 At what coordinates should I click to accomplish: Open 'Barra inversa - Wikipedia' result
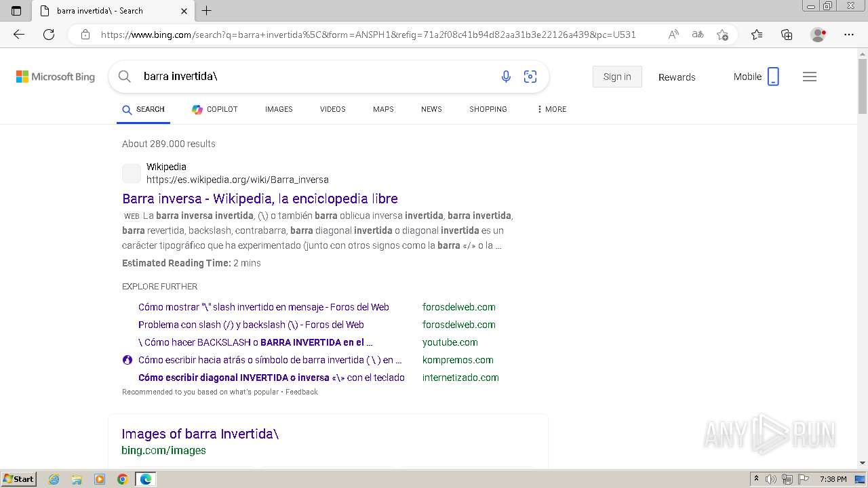click(260, 199)
